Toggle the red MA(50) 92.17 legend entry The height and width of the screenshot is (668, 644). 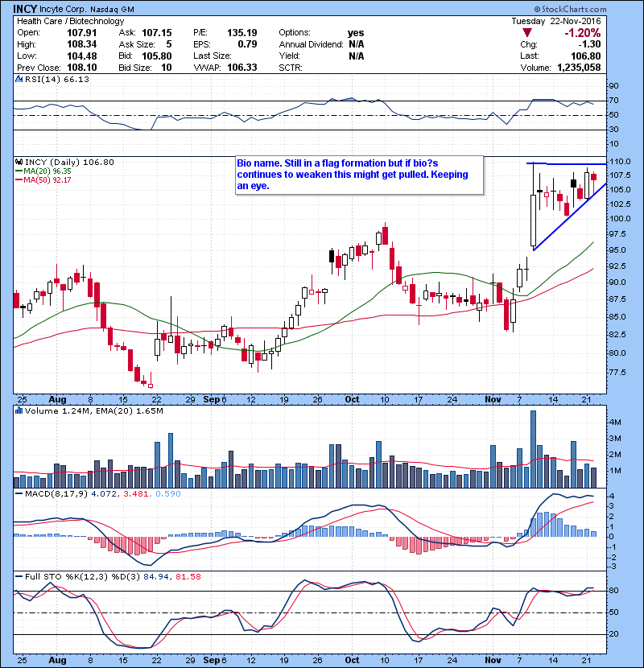click(39, 179)
